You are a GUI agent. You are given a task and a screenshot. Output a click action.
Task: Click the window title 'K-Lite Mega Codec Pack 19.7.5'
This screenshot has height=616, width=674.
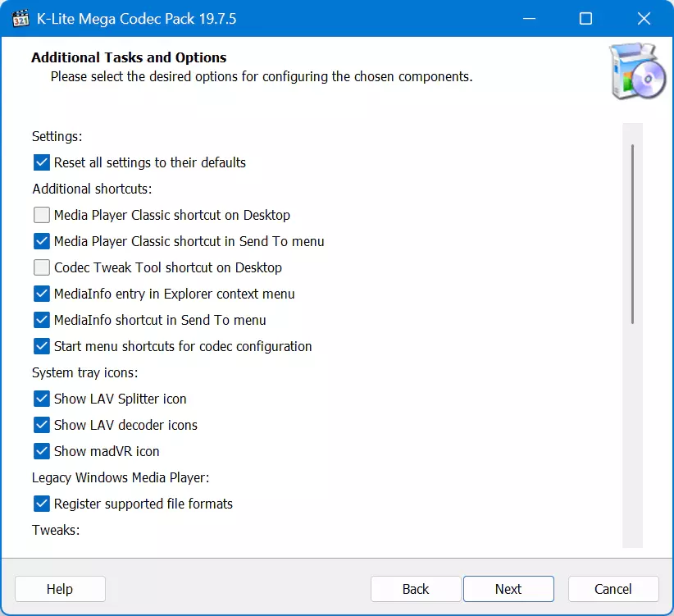(137, 19)
